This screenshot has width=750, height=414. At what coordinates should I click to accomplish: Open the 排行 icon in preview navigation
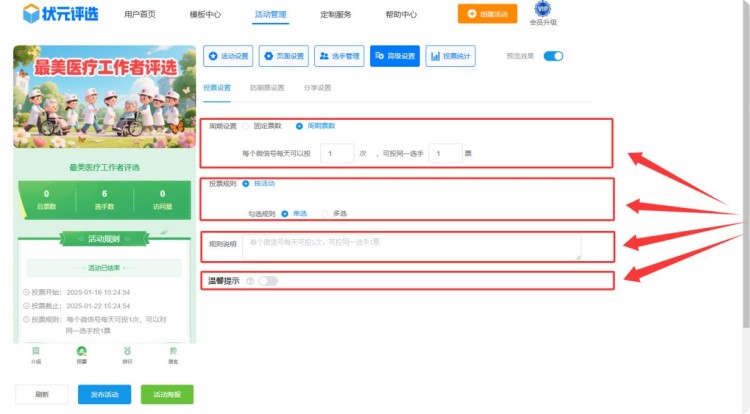126,352
